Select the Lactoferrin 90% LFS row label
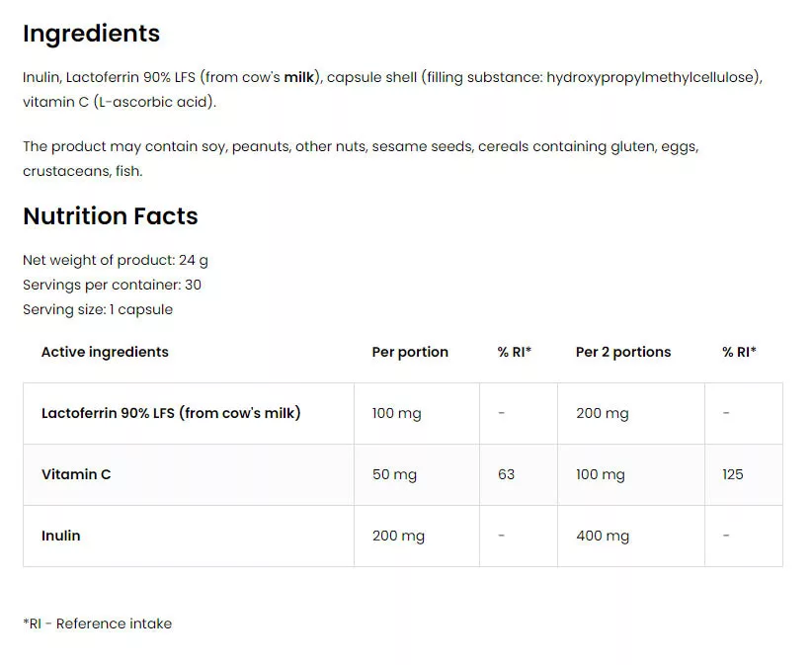 pyautogui.click(x=171, y=413)
